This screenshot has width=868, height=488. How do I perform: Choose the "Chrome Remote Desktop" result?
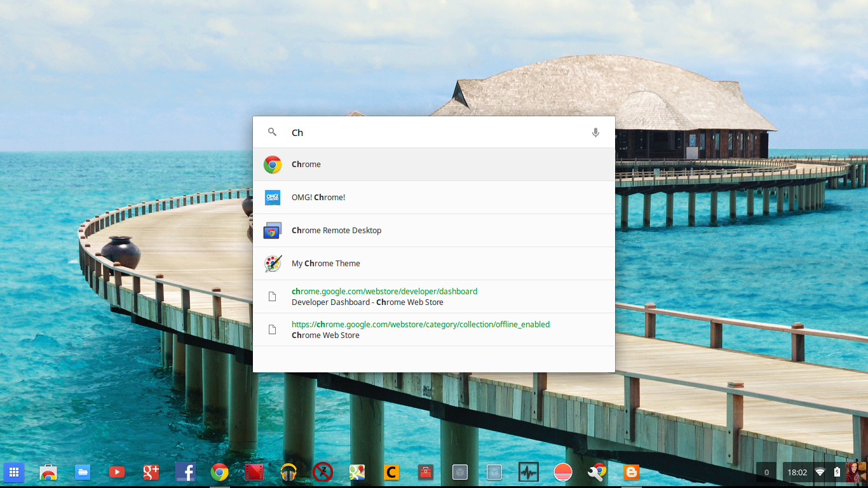[x=434, y=231]
